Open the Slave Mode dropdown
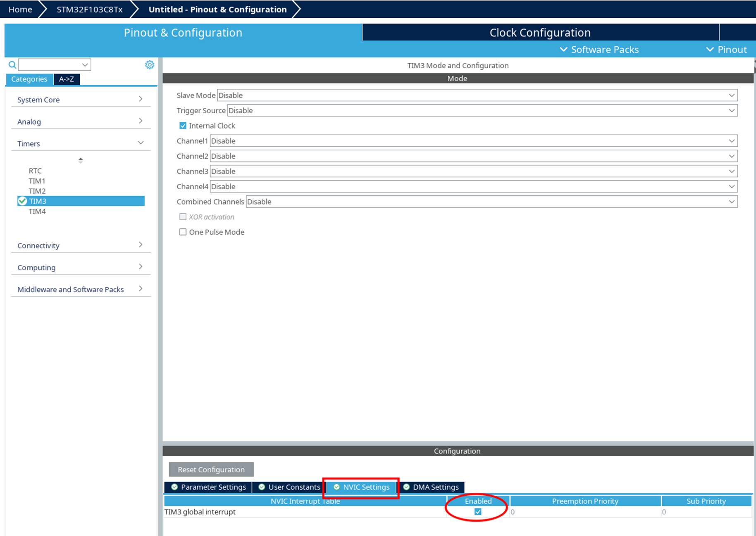The image size is (756, 536). click(x=477, y=95)
